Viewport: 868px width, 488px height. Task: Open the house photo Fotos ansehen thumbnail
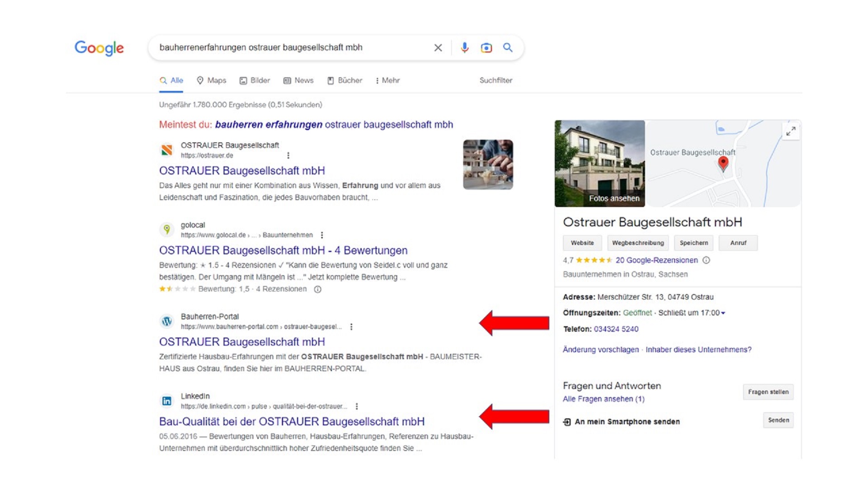(x=599, y=163)
